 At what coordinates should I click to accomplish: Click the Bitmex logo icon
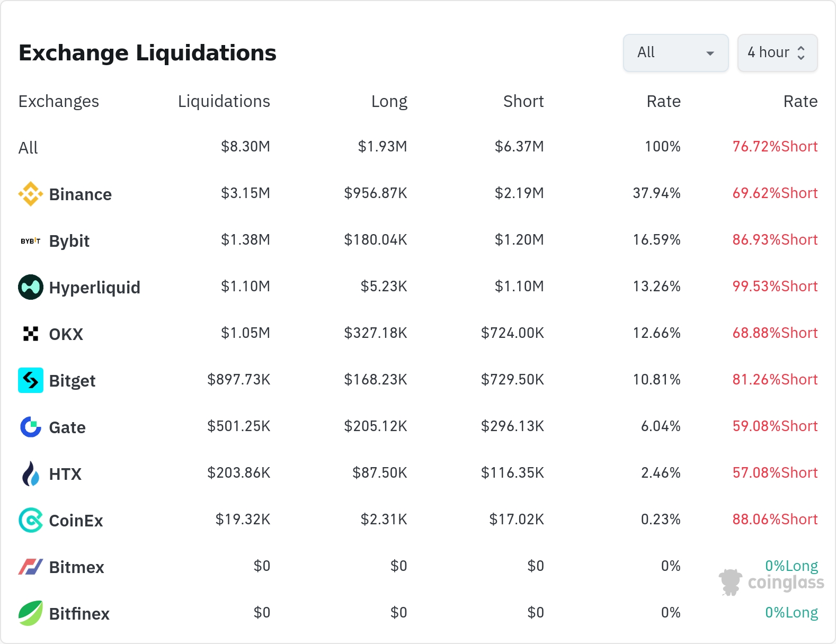[31, 567]
